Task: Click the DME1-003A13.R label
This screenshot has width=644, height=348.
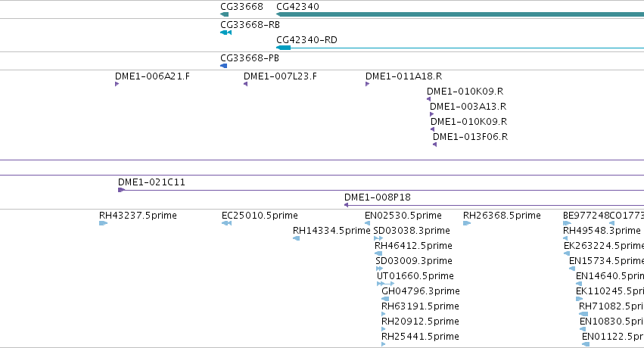Action: point(468,107)
